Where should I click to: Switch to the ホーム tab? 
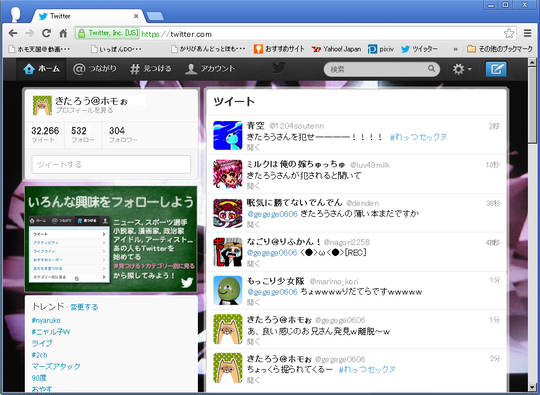tap(42, 69)
